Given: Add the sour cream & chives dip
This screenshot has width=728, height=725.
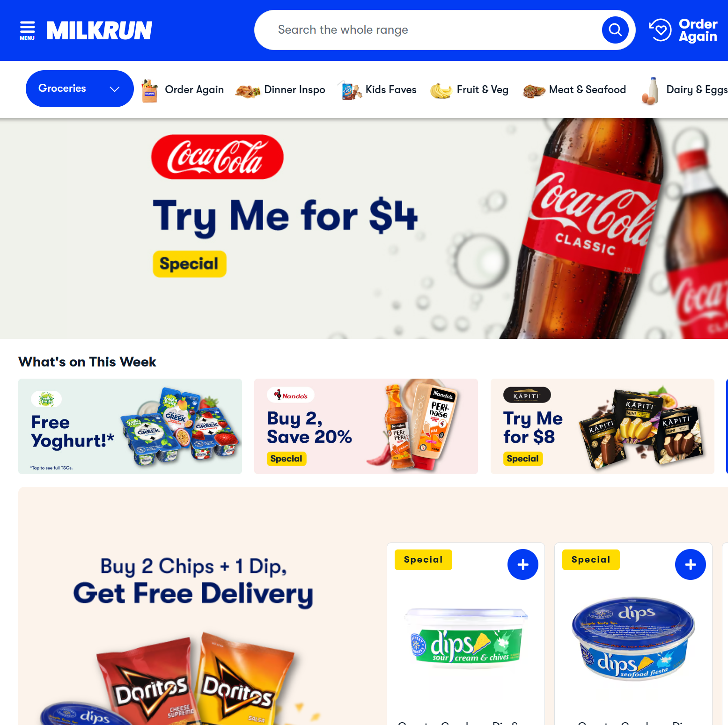Looking at the screenshot, I should coord(523,564).
